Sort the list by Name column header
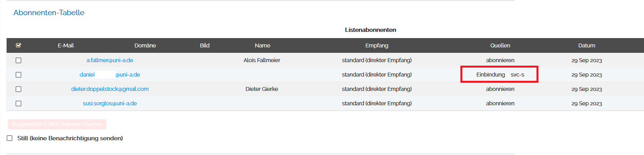Image resolution: width=644 pixels, height=155 pixels. [x=262, y=45]
